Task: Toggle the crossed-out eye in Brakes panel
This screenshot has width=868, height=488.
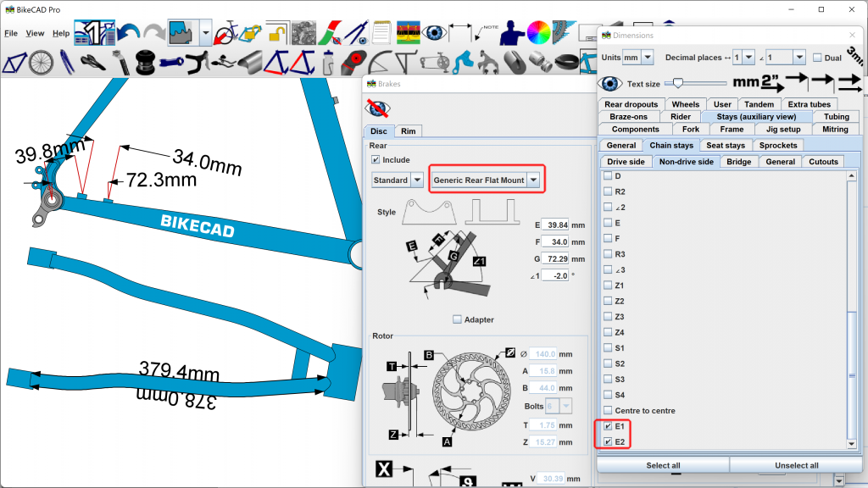Action: pos(377,108)
